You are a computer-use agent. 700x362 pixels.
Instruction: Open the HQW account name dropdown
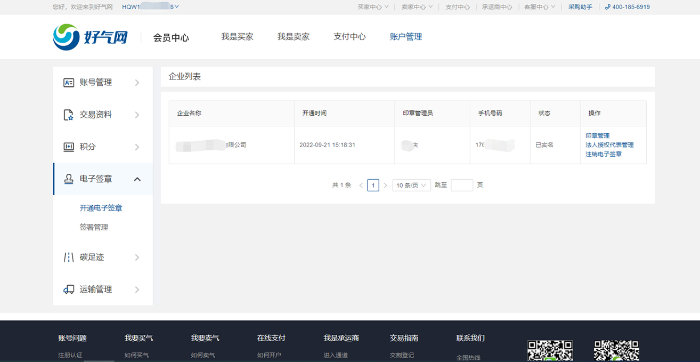click(x=150, y=7)
